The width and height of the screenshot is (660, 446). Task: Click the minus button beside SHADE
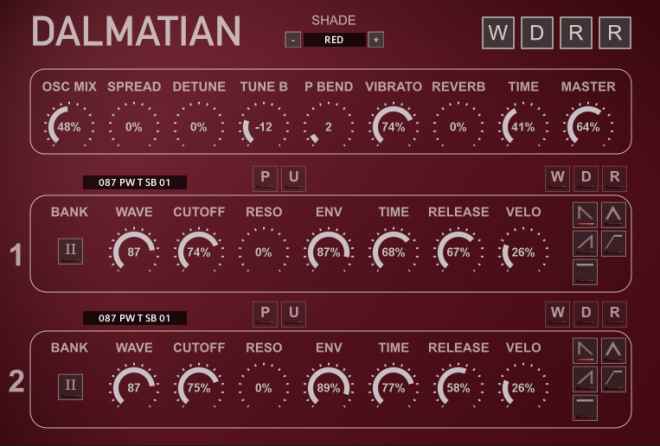[292, 40]
